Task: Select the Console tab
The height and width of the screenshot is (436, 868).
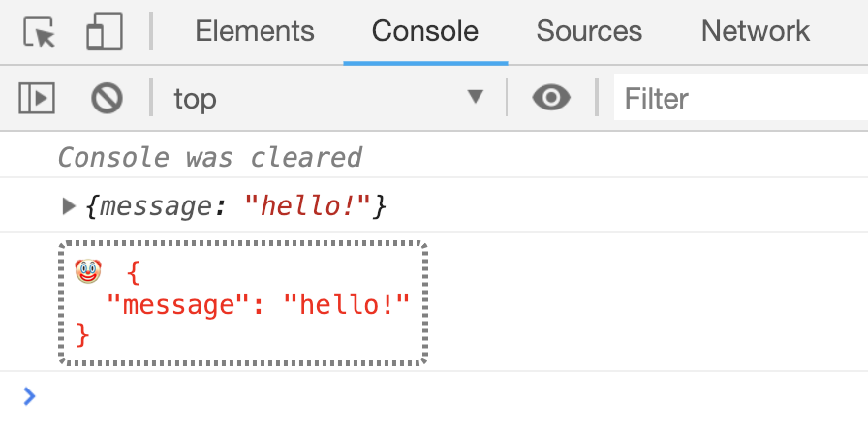Action: pos(425,32)
